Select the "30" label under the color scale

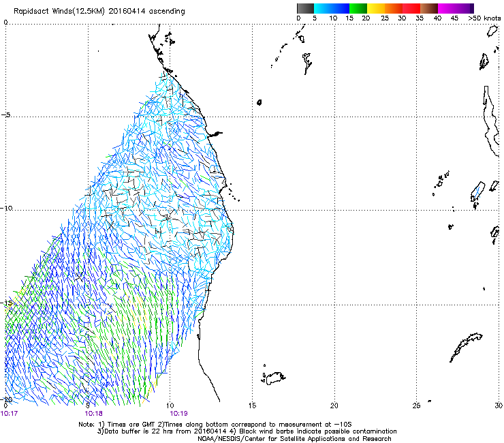tap(402, 18)
